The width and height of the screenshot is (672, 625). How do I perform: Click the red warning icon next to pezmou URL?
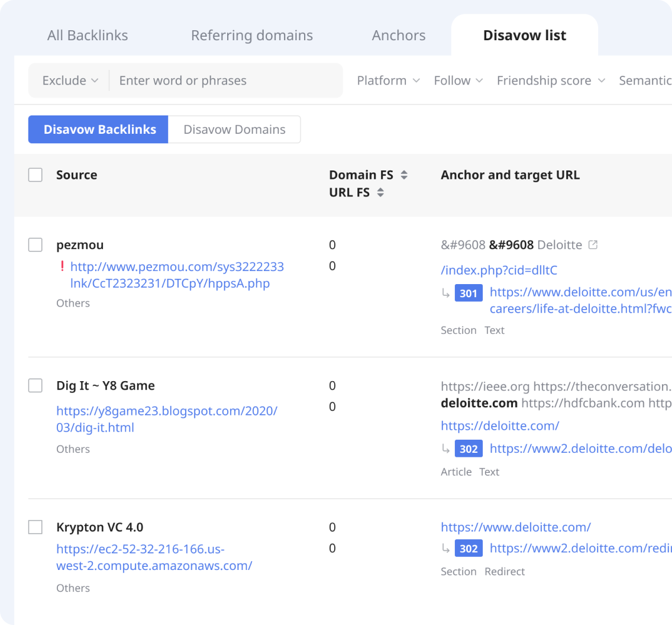[62, 267]
